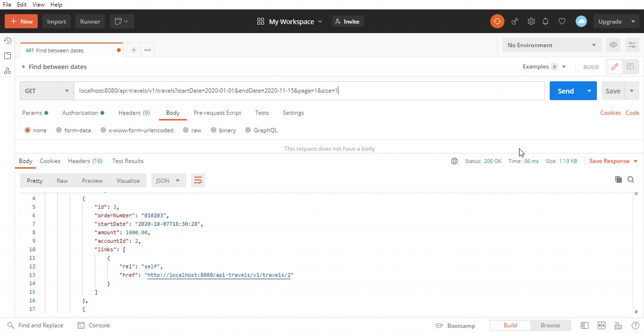Open the HTTP method GET dropdown
Viewport: 644px width, 333px height.
47,91
